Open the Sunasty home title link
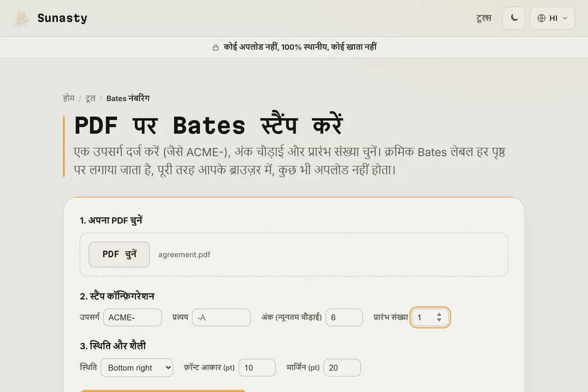This screenshot has width=588, height=392. click(62, 18)
